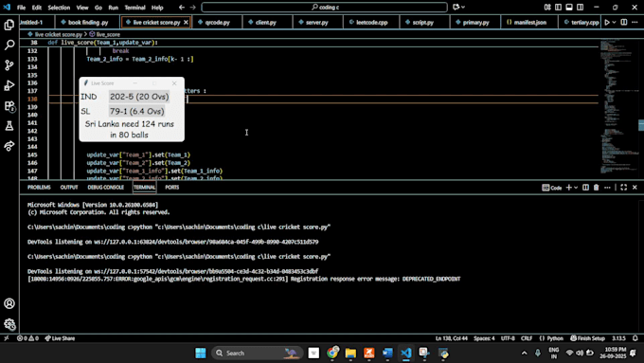Open the Copilot dropdown arrow
This screenshot has height=363, width=644.
coord(463,7)
